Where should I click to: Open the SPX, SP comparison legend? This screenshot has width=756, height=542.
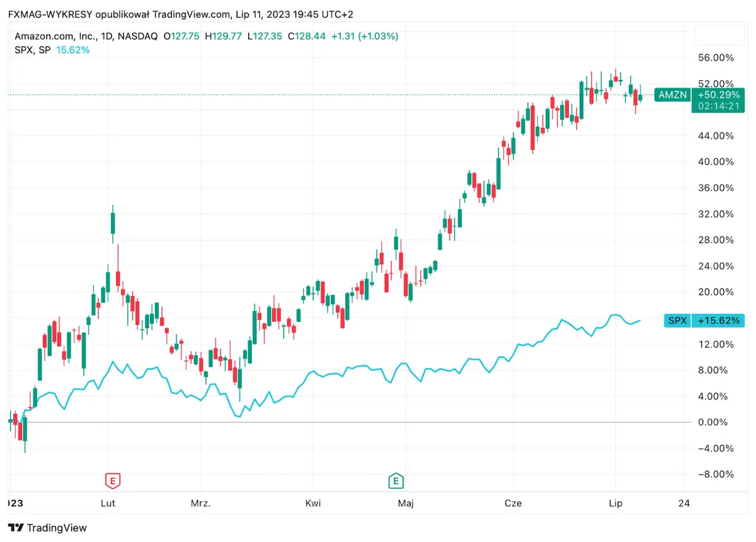click(33, 50)
